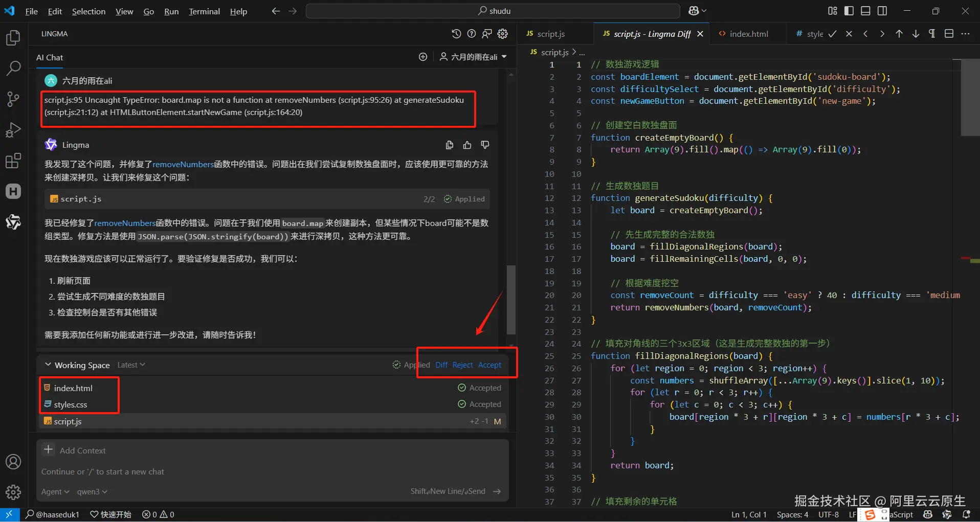Screen dimensions: 980x522
Task: Open the Terminal menu
Action: pos(204,11)
